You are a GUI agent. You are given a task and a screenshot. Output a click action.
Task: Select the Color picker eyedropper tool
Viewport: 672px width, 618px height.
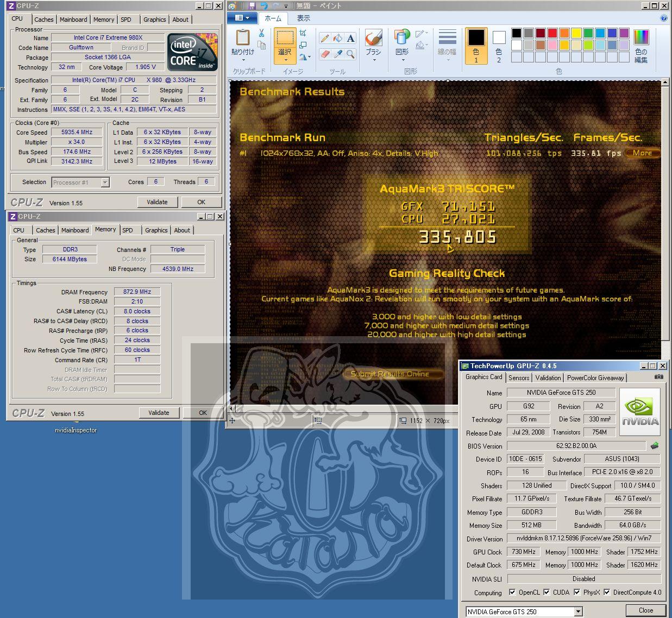point(337,54)
